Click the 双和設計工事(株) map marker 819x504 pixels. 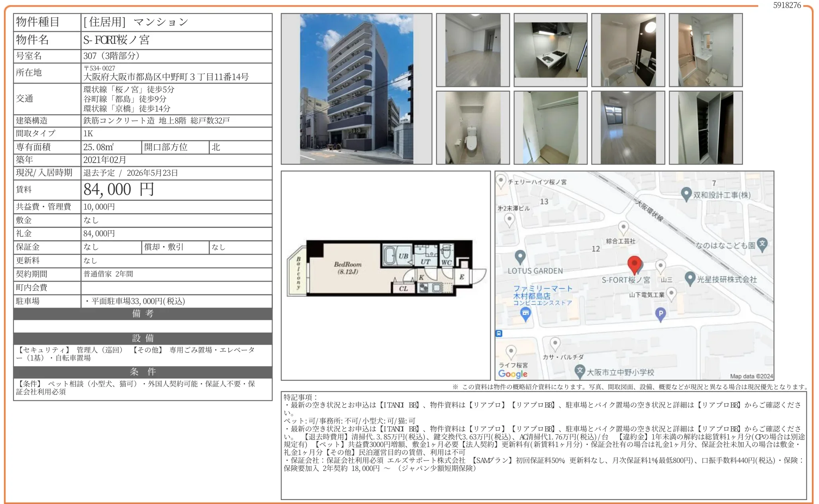686,194
